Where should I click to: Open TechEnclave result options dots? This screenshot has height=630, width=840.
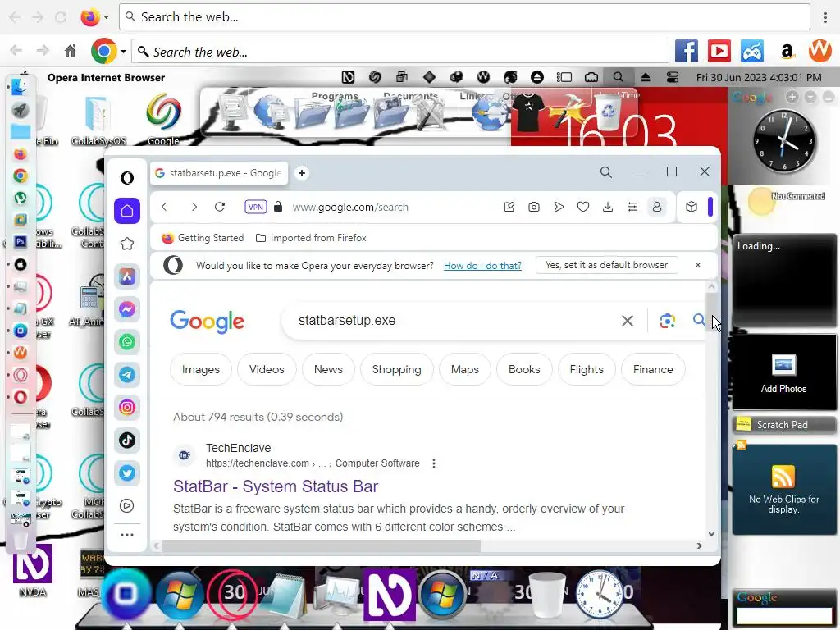(434, 463)
